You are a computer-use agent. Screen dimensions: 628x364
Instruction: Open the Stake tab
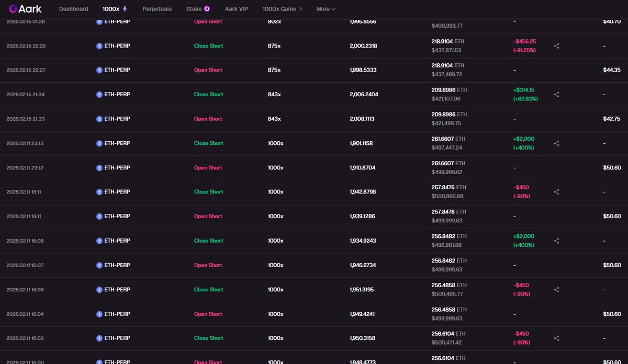198,9
